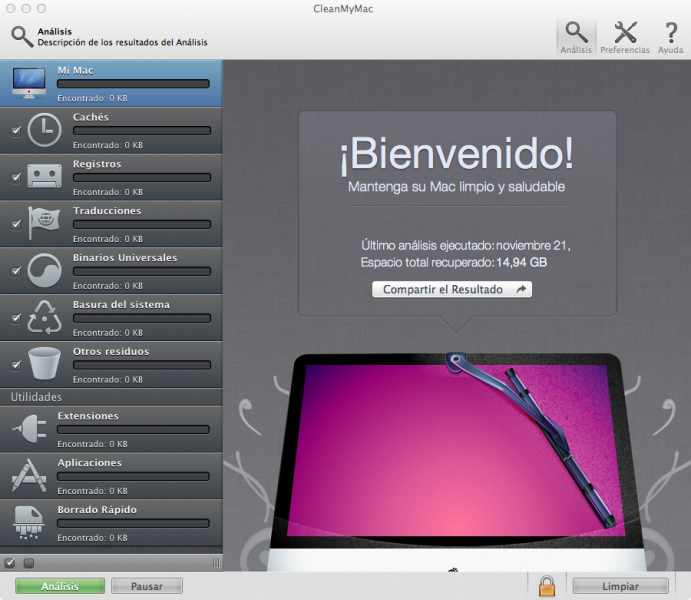Click the iMac illustration with wiper
Viewport: 691px width, 600px height.
[x=457, y=460]
